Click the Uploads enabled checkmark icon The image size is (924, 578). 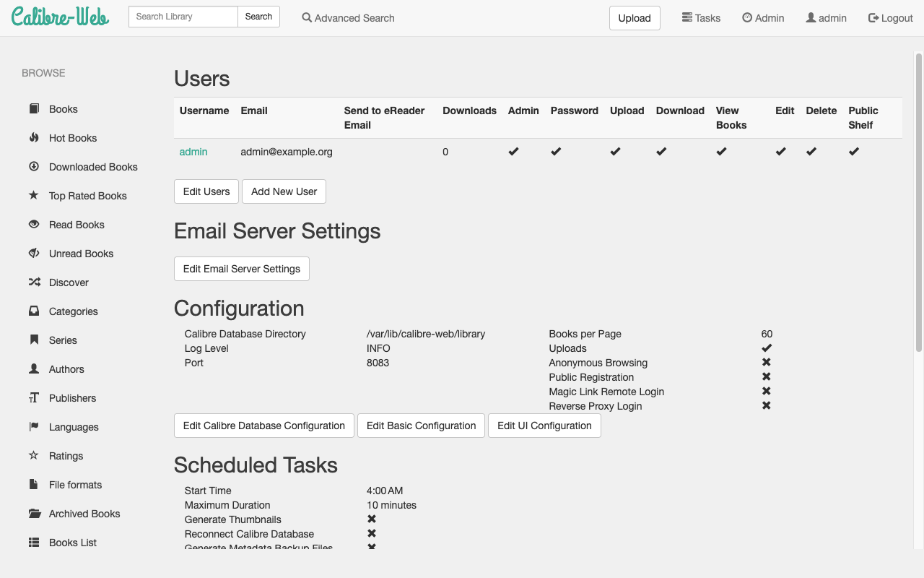point(767,348)
